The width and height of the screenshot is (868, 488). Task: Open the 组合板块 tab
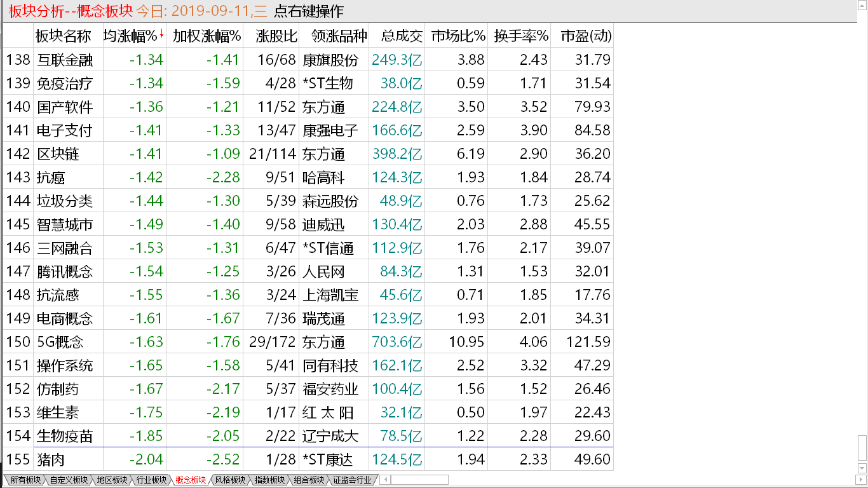click(x=309, y=480)
